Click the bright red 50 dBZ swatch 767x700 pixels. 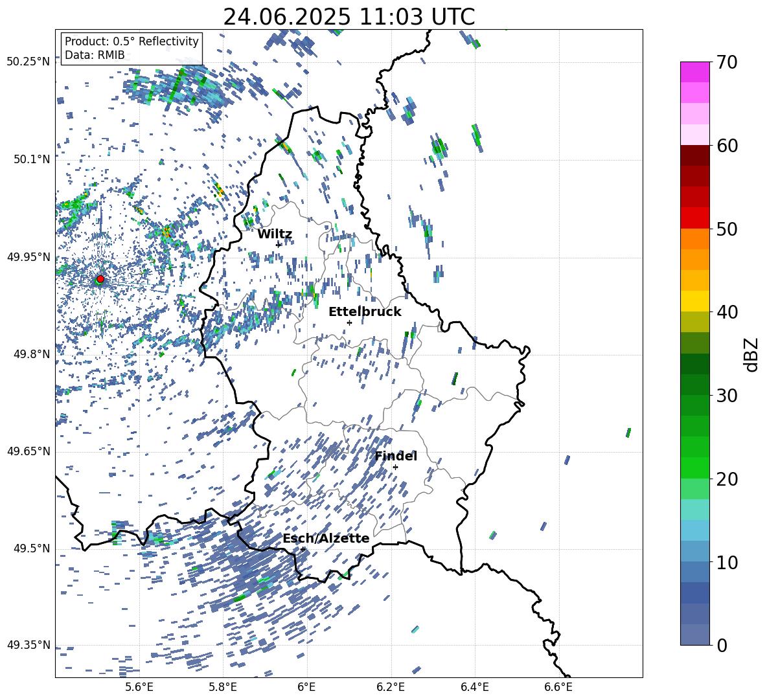tap(694, 218)
